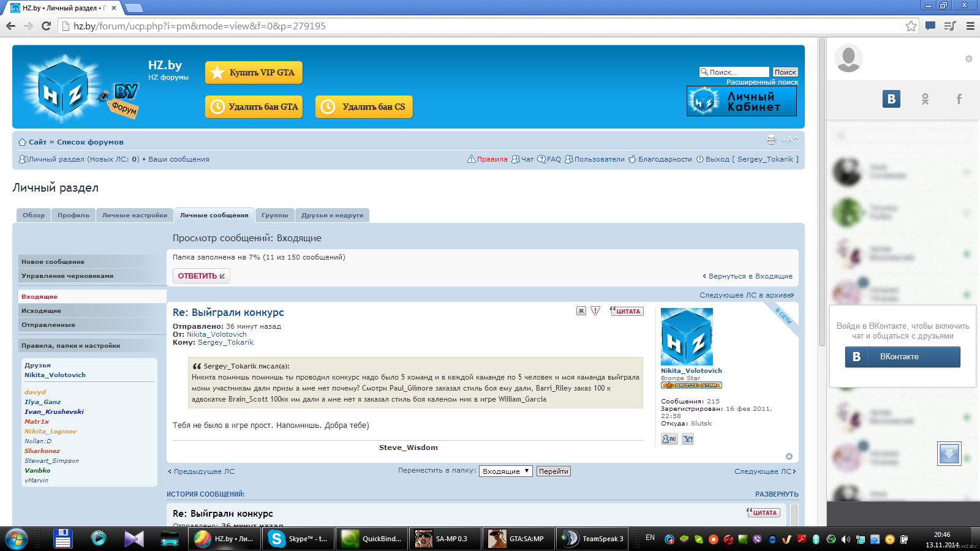Select the Odnoklassniki icon in the sidebar
This screenshot has height=551, width=980.
pyautogui.click(x=925, y=99)
